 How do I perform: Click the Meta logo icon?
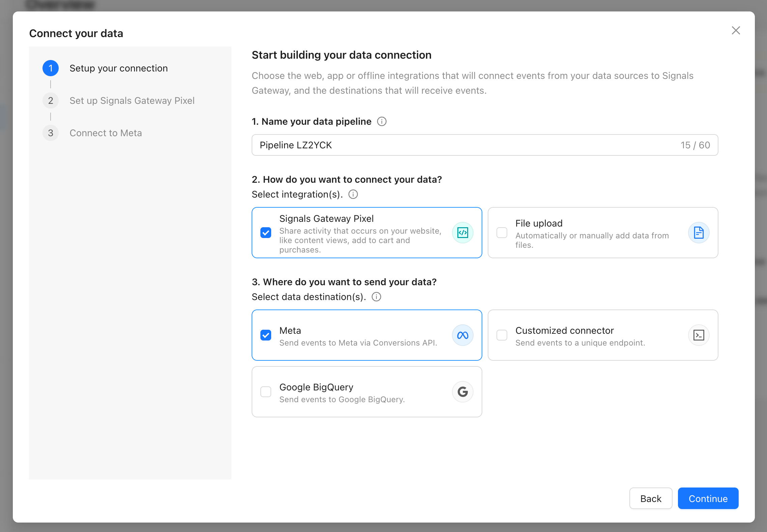click(x=463, y=335)
